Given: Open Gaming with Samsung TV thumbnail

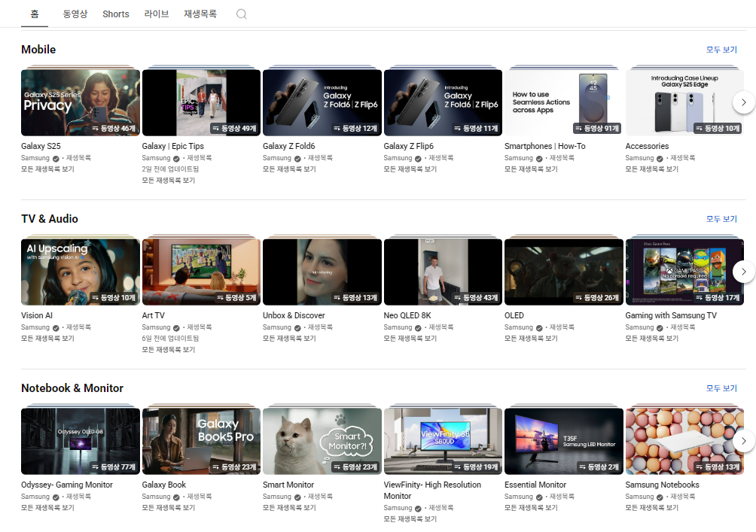Looking at the screenshot, I should point(684,272).
